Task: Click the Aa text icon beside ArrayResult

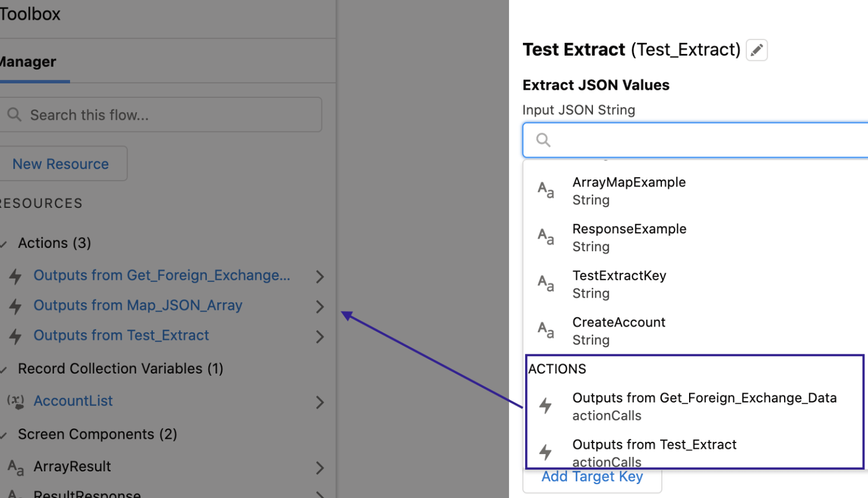Action: pos(14,467)
